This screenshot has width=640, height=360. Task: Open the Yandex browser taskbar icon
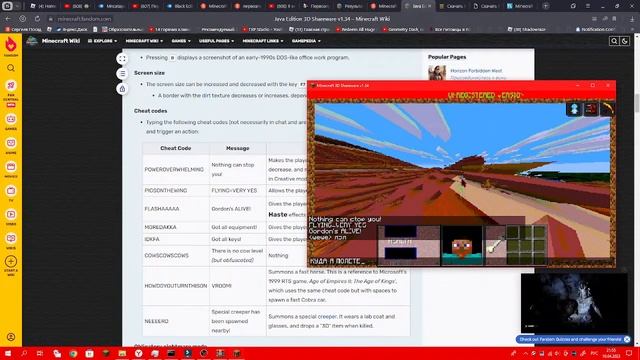click(138, 353)
